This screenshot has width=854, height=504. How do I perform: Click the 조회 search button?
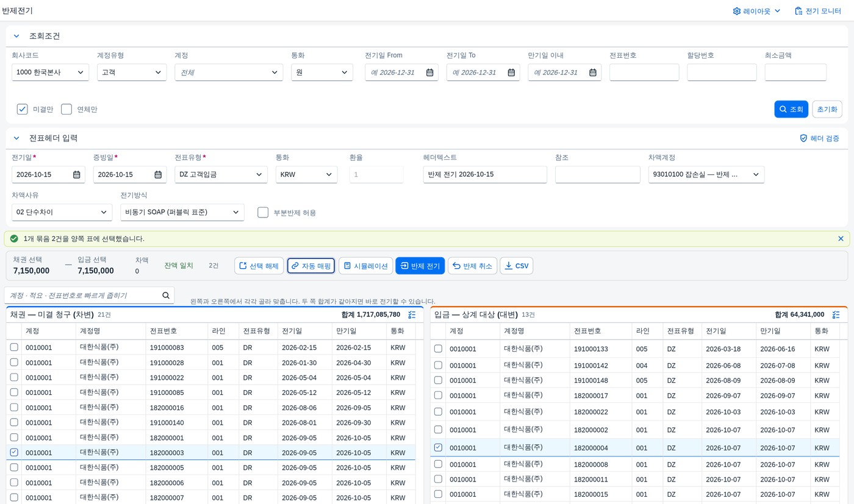pos(791,109)
